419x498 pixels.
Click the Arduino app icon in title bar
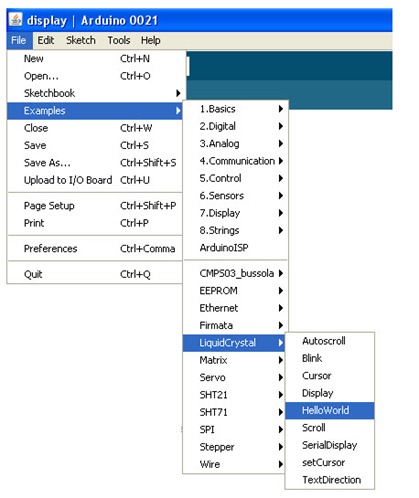point(16,20)
